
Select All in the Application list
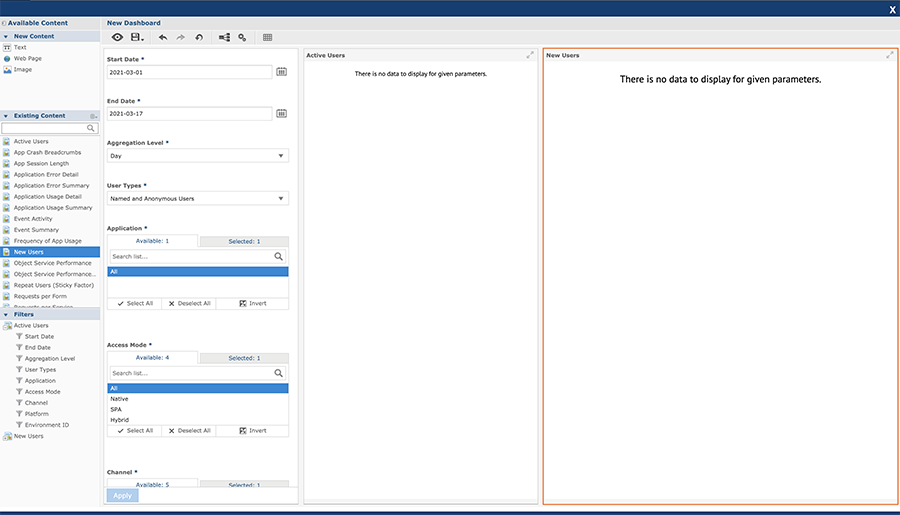pyautogui.click(x=197, y=272)
